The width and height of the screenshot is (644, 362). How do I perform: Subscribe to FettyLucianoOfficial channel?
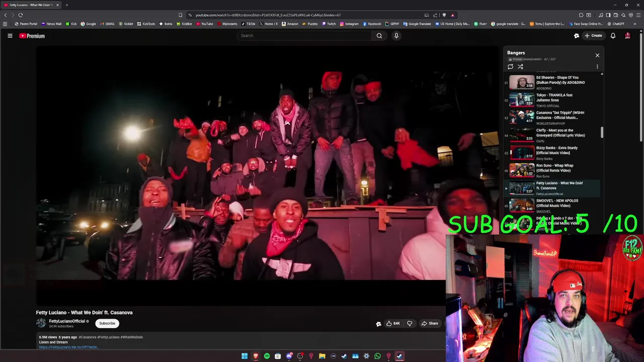tap(107, 323)
